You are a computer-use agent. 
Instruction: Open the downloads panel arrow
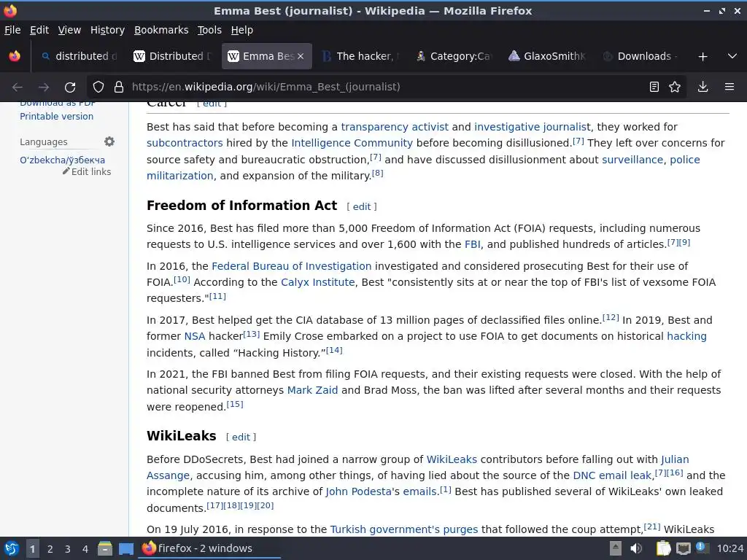click(703, 87)
